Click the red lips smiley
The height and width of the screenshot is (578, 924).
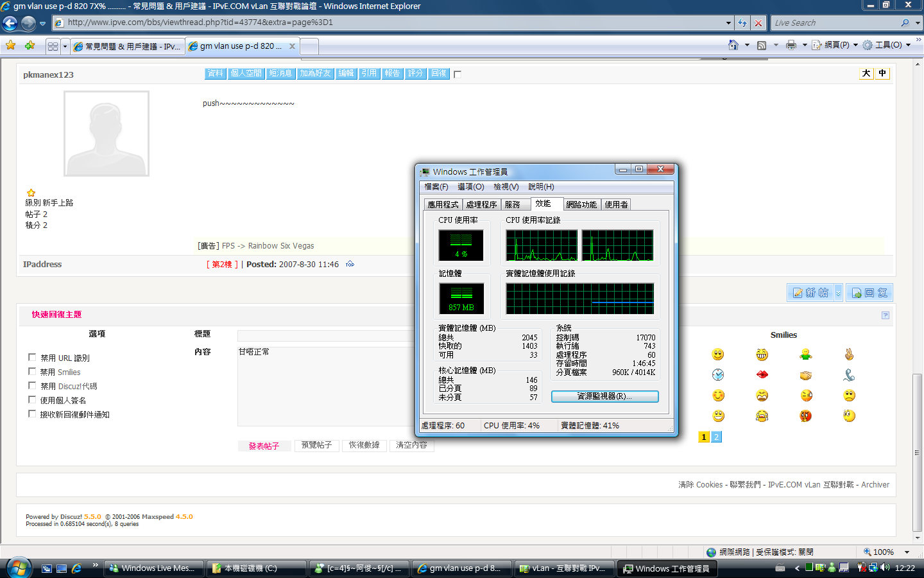click(762, 375)
